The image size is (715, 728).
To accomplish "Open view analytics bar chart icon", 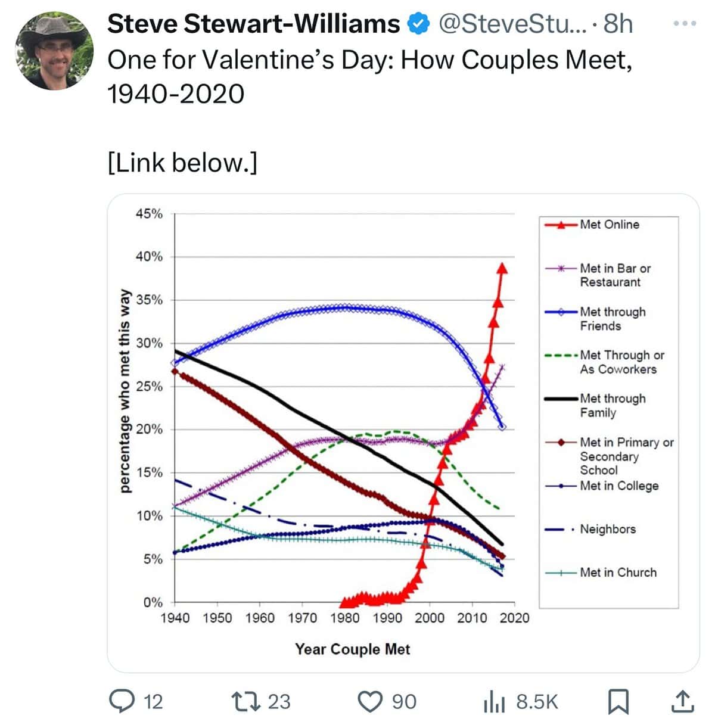I will pyautogui.click(x=494, y=701).
